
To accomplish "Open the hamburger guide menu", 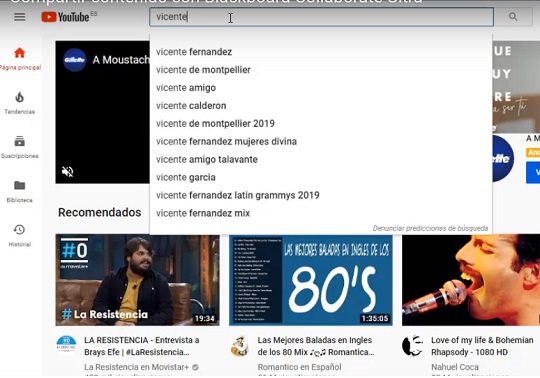I will click(20, 17).
